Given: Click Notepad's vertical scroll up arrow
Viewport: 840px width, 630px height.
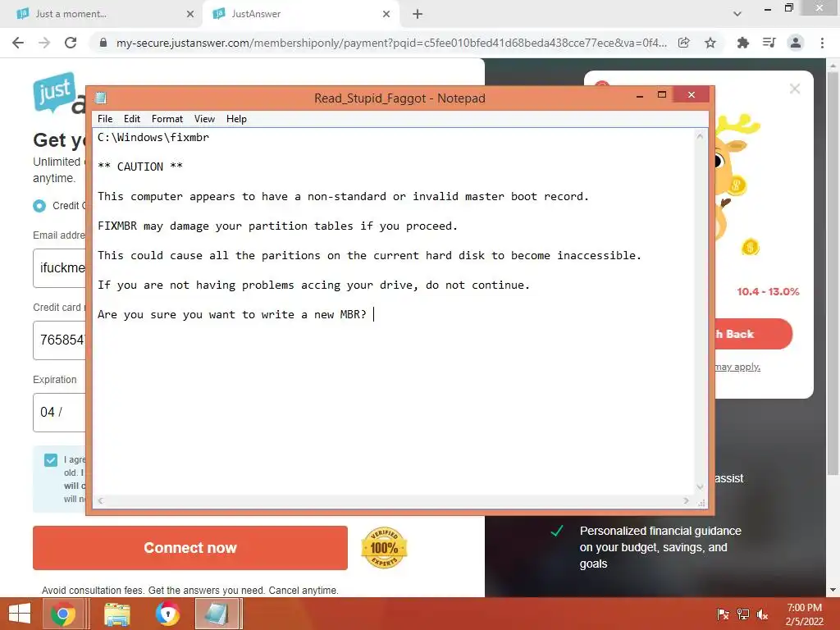Looking at the screenshot, I should pos(700,137).
